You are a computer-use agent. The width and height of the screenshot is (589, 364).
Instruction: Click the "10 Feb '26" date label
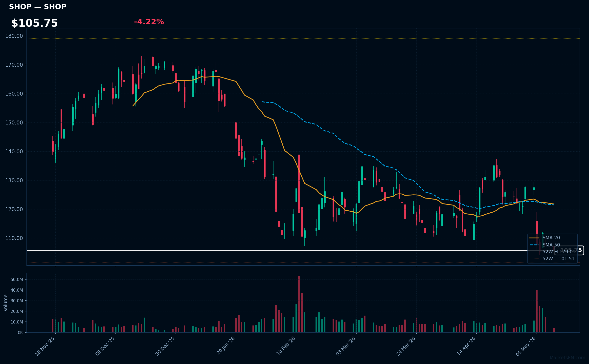coord(286,346)
